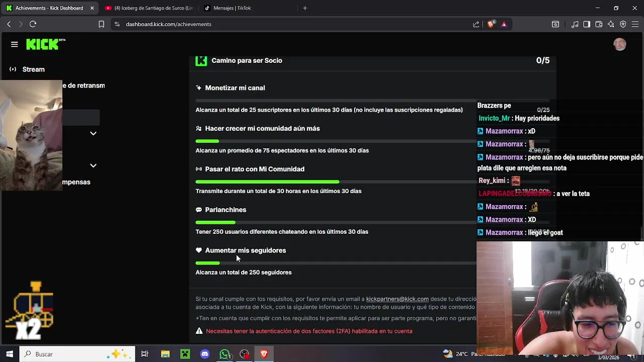
Task: Open the Kick sidebar hamburger menu
Action: click(14, 44)
